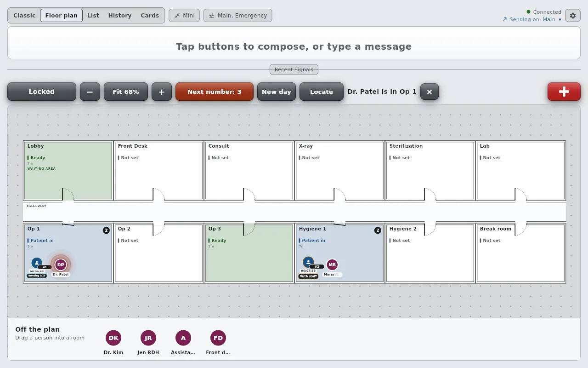
Task: Select the Op 3 room
Action: tap(249, 253)
